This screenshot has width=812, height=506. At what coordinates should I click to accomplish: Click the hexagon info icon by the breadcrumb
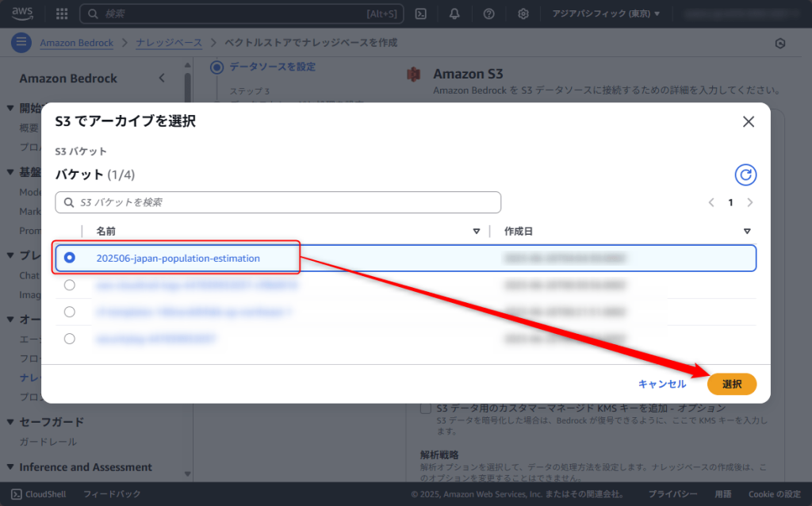pos(780,44)
